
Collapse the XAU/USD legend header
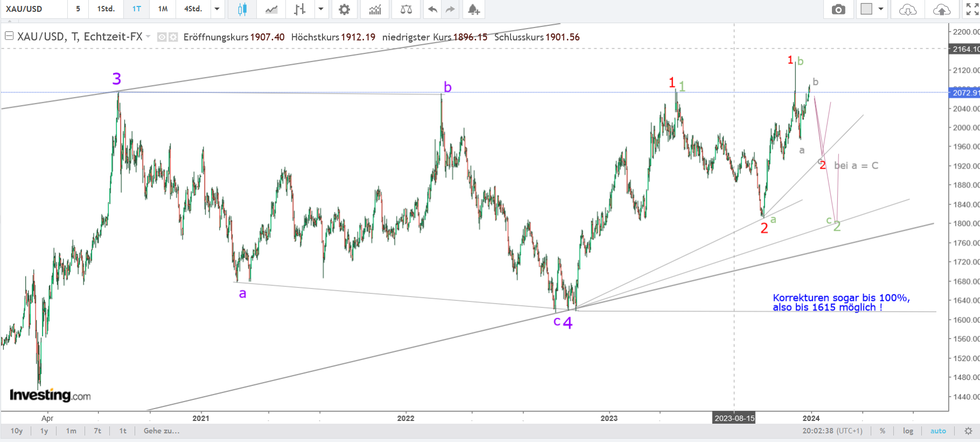click(9, 36)
